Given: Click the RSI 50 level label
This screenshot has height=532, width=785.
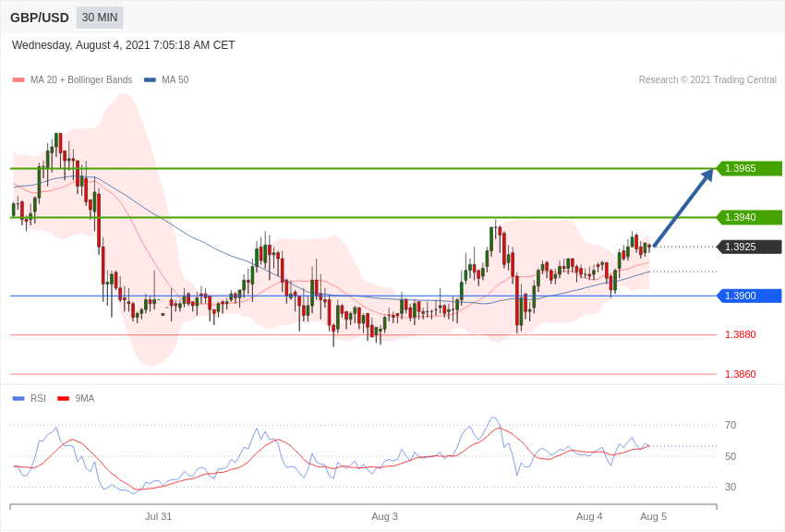Looking at the screenshot, I should click(731, 456).
